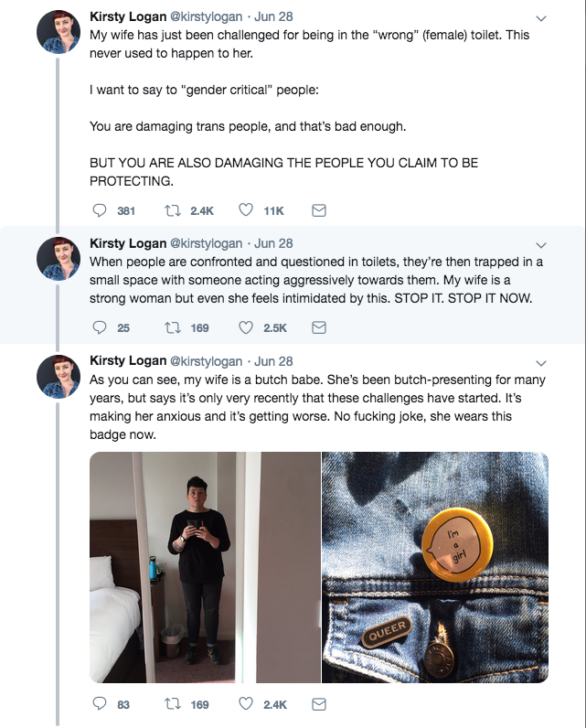
Task: Click envelope icon on the second tweet
Action: pyautogui.click(x=319, y=327)
